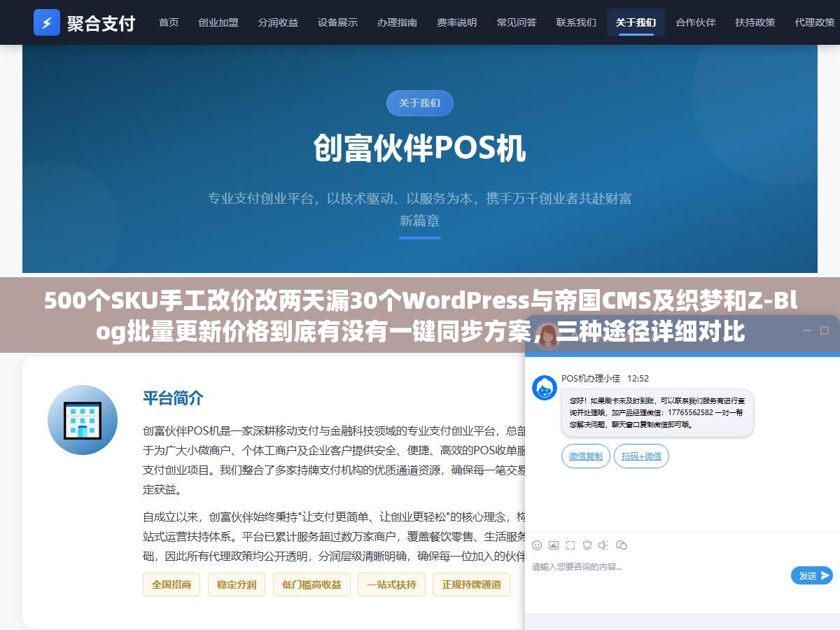Viewport: 840px width, 630px height.
Task: Select the active 关于我们 nav tab
Action: click(x=636, y=22)
